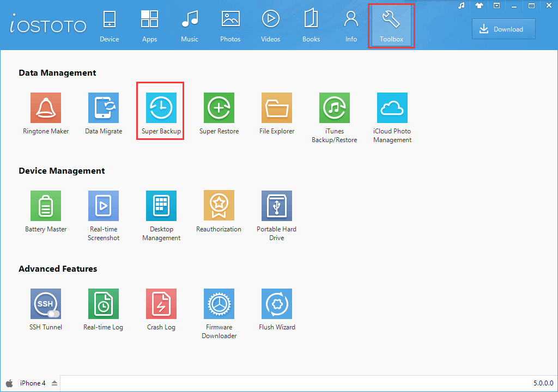Open the Crash Log

[161, 304]
